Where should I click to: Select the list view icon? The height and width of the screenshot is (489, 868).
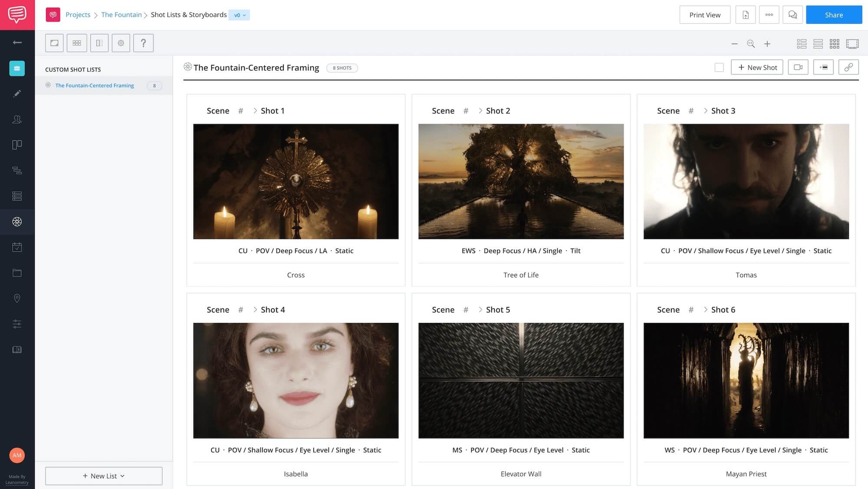(817, 43)
